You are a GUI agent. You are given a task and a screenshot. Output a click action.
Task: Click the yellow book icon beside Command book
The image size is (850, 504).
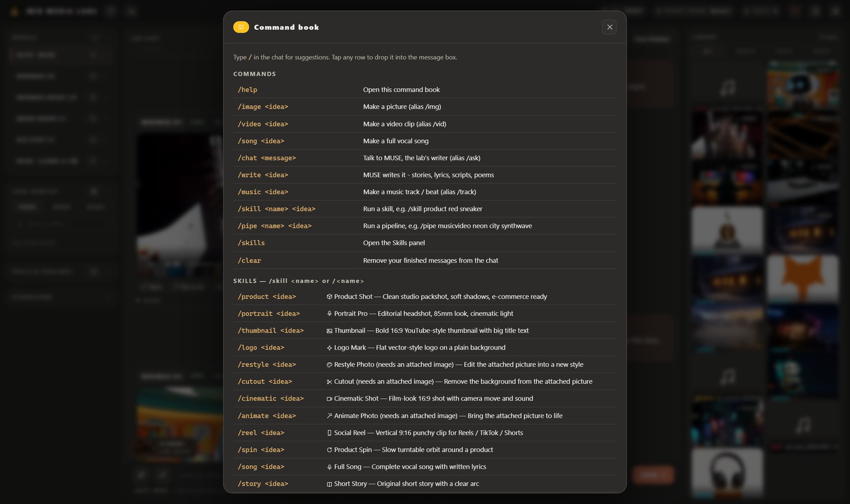click(241, 27)
